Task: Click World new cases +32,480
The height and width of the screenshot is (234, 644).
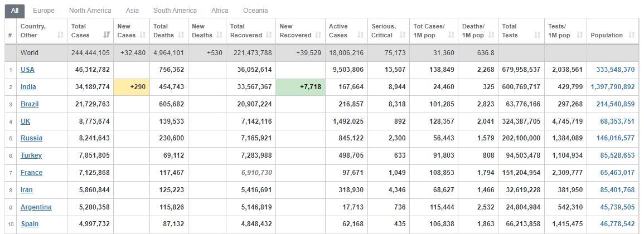Action: (x=133, y=53)
